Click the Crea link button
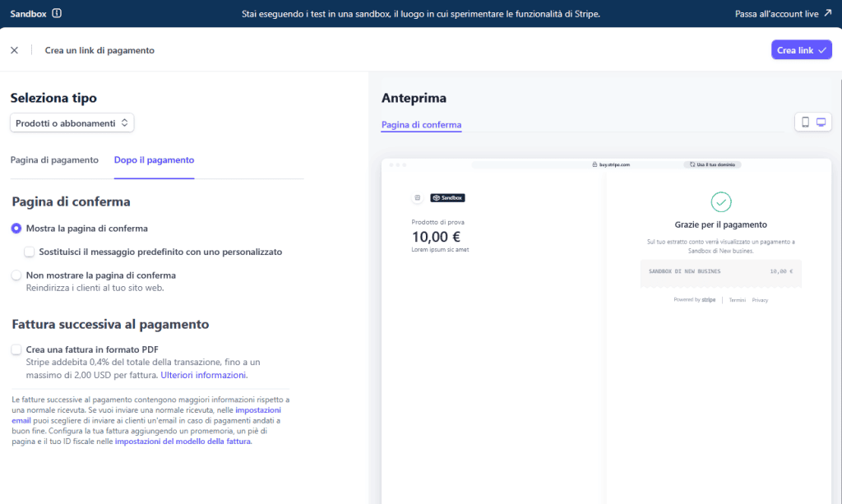 point(801,49)
